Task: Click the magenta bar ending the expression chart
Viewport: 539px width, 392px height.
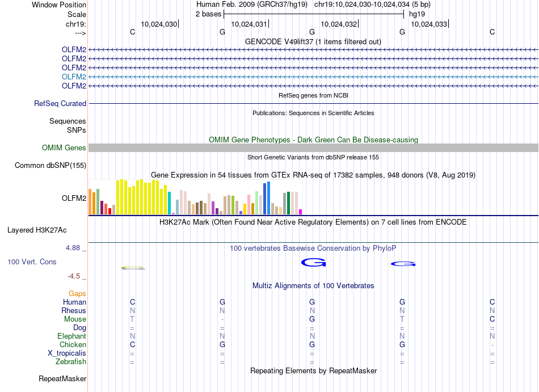Action: click(301, 212)
